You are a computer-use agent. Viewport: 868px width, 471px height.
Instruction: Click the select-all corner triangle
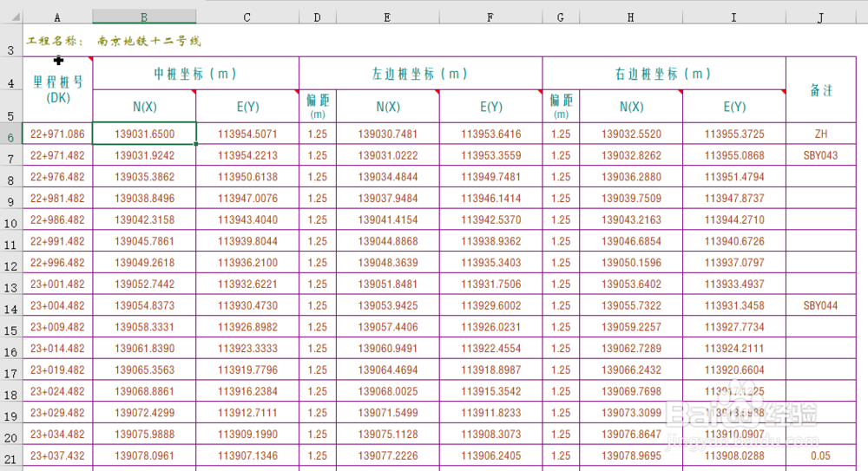pos(16,17)
